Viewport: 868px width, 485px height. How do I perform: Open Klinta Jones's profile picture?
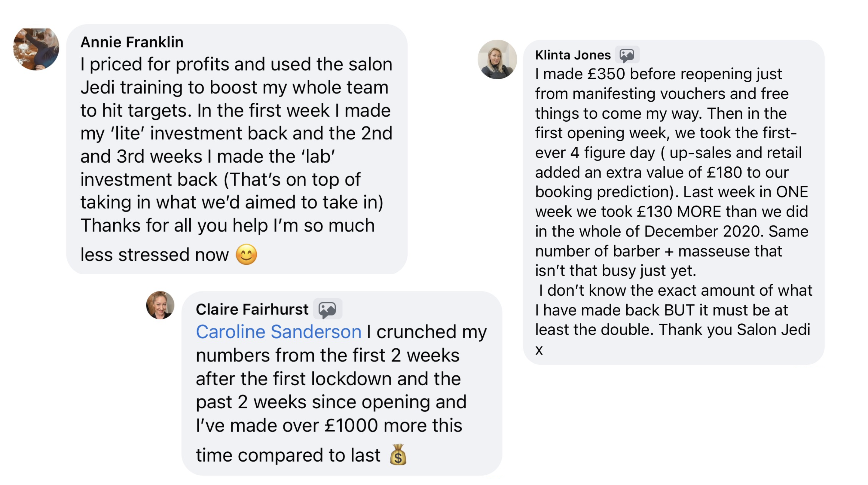point(497,59)
